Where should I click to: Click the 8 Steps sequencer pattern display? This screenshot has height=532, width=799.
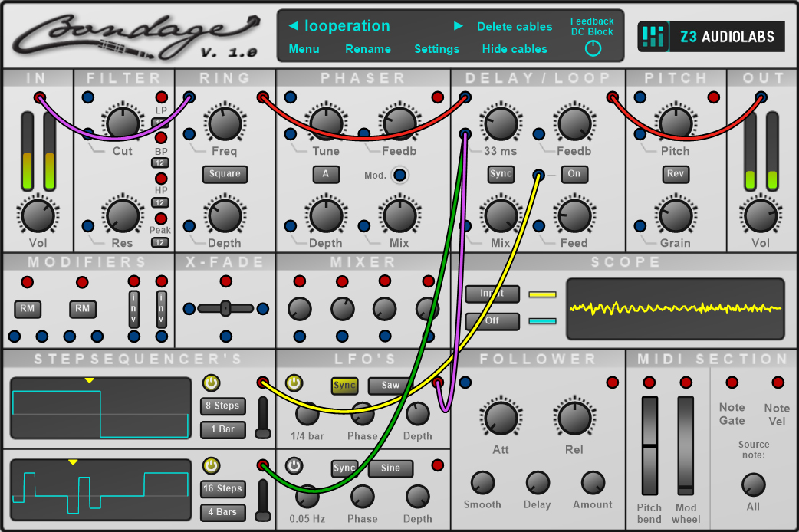[101, 408]
